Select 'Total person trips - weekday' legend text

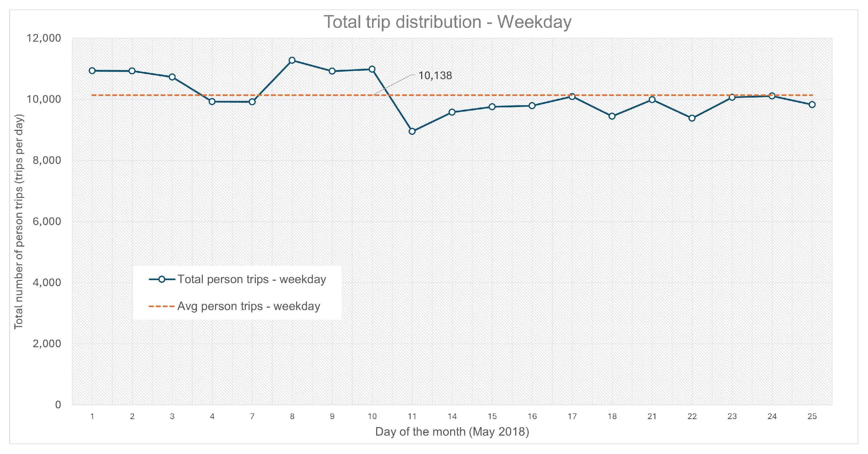(x=252, y=279)
